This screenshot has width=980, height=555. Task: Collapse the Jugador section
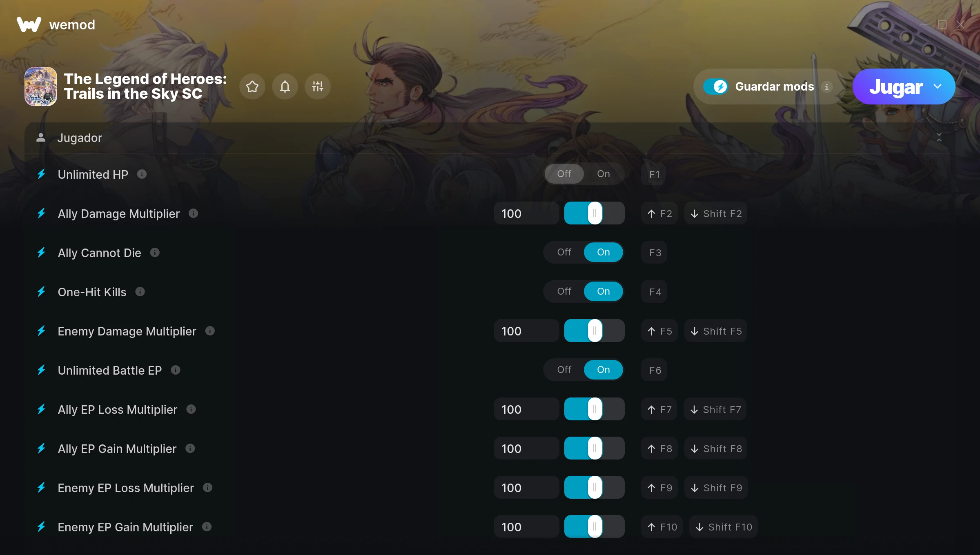pos(939,138)
